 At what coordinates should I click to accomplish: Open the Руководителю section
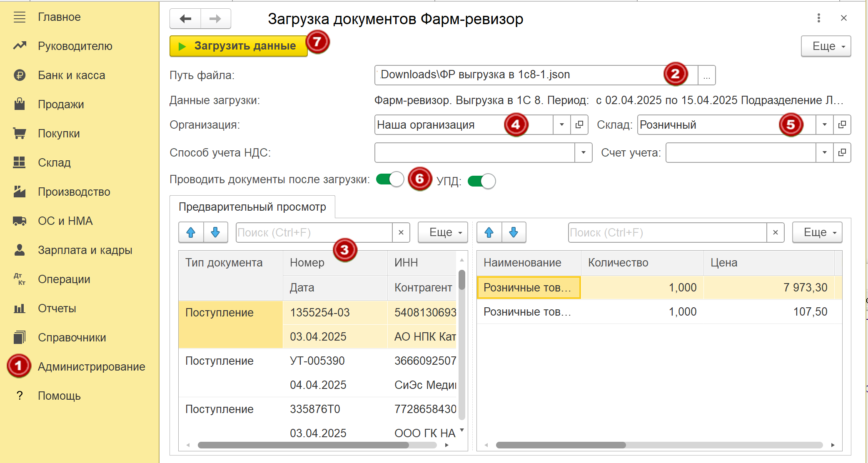(x=75, y=46)
